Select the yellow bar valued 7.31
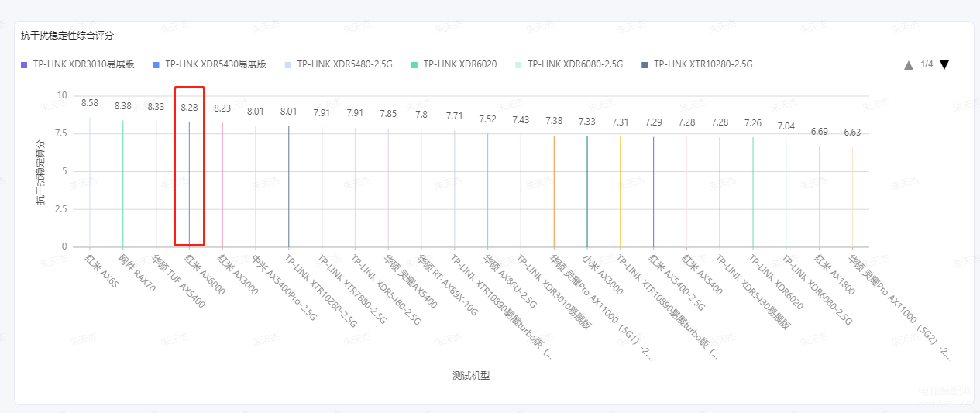 pyautogui.click(x=621, y=191)
